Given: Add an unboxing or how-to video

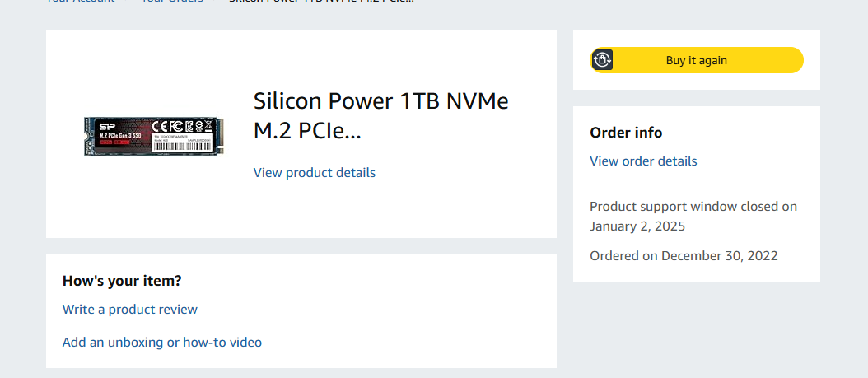Looking at the screenshot, I should click(x=162, y=342).
